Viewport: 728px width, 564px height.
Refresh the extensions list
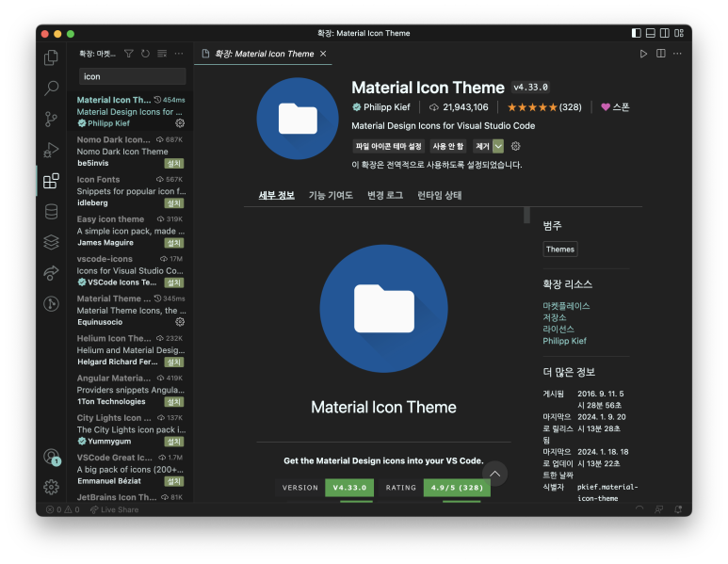(145, 54)
